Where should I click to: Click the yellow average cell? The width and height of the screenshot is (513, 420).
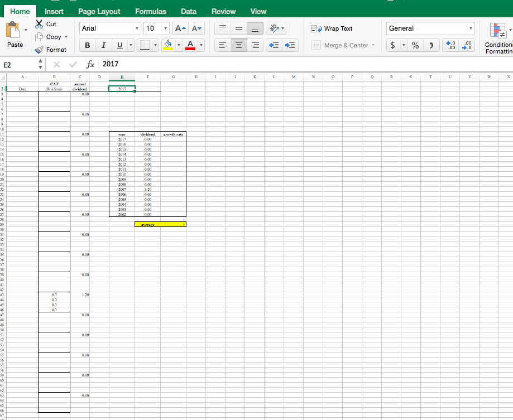tap(160, 224)
